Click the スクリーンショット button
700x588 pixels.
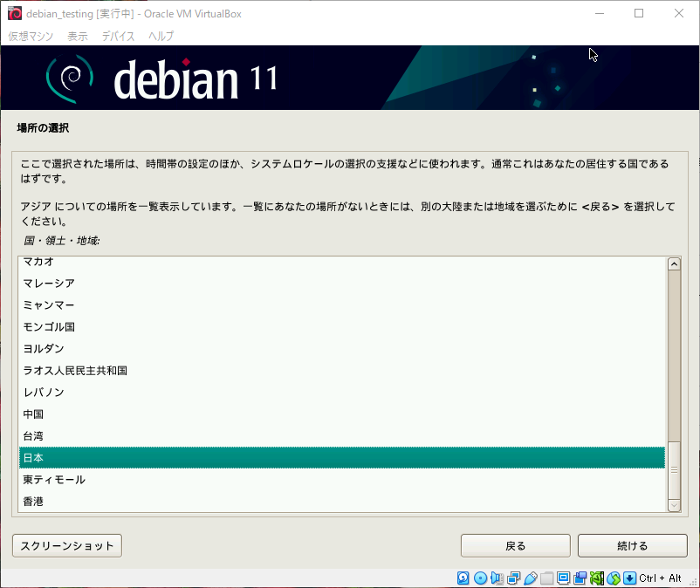pyautogui.click(x=67, y=545)
